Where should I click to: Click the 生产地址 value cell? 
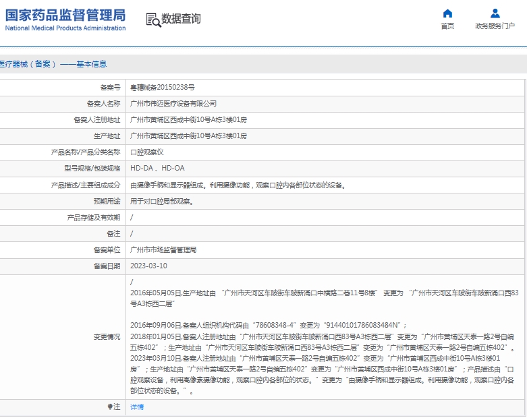tap(325, 136)
